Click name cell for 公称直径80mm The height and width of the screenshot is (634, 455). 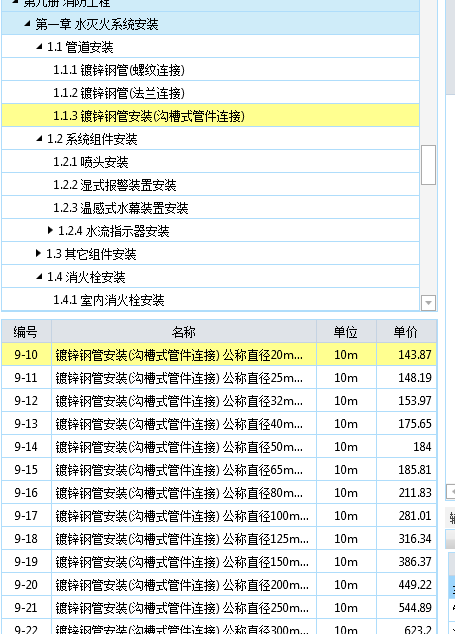coord(184,493)
